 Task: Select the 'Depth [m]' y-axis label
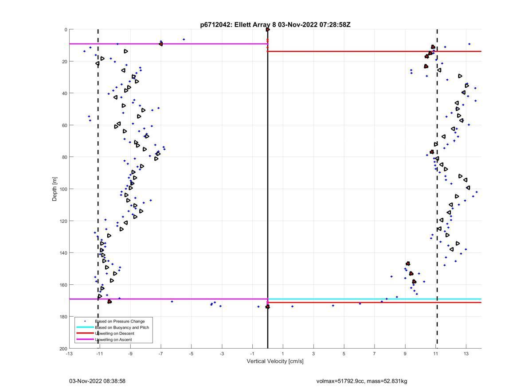pyautogui.click(x=55, y=189)
